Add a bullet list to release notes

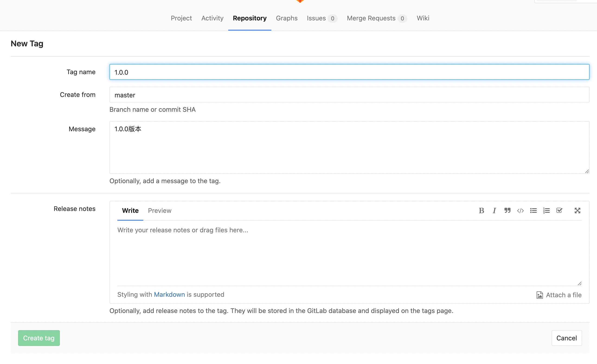[533, 211]
